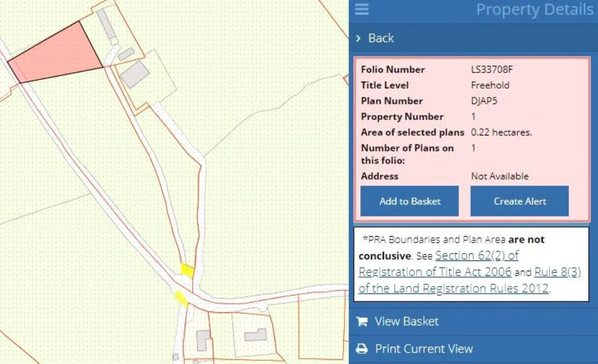
Task: Select Print Current View from the sidebar
Action: [x=424, y=349]
